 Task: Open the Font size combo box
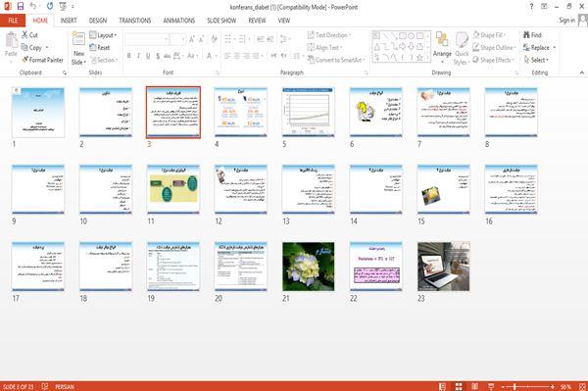(177, 39)
